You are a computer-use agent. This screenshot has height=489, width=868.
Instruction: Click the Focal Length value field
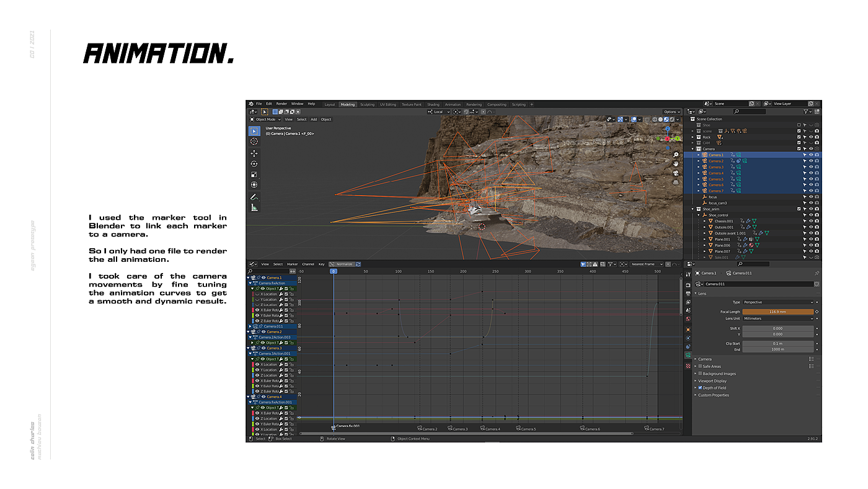pos(777,312)
